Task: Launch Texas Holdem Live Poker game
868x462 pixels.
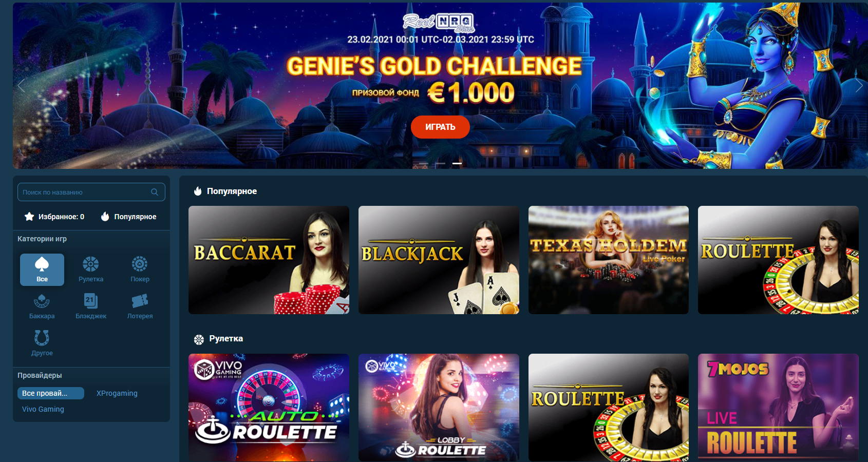Action: [609, 260]
